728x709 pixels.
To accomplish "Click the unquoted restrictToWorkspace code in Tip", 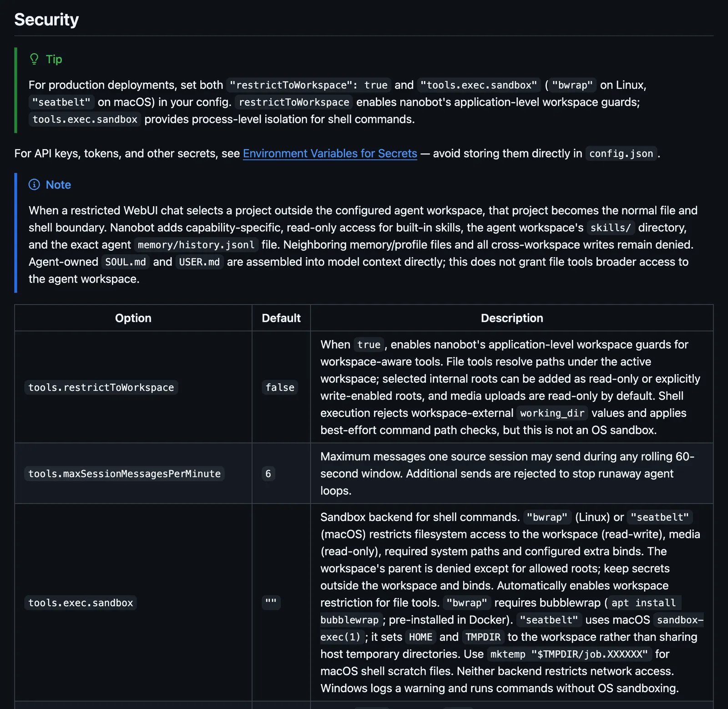I will click(294, 102).
